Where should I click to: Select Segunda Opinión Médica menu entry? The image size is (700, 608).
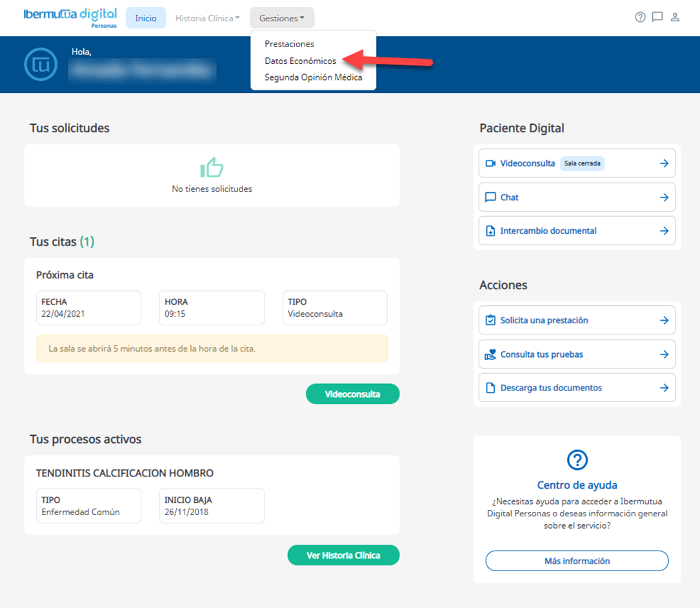coord(313,77)
